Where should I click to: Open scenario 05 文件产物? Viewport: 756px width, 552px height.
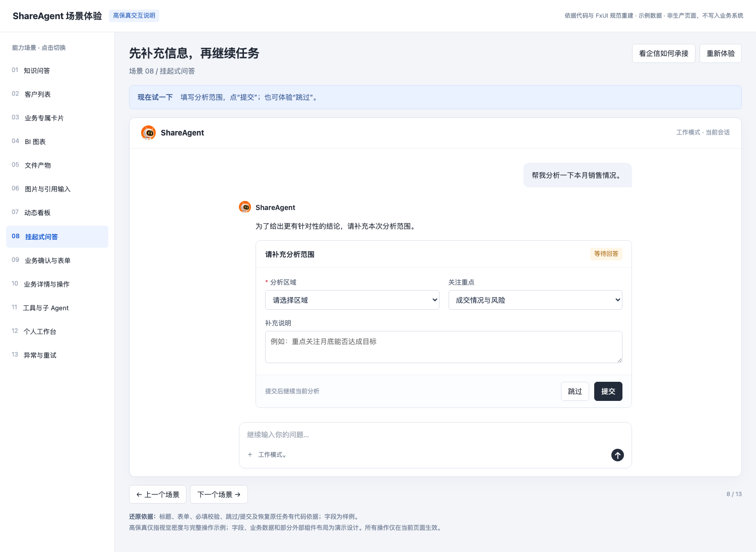click(x=57, y=165)
